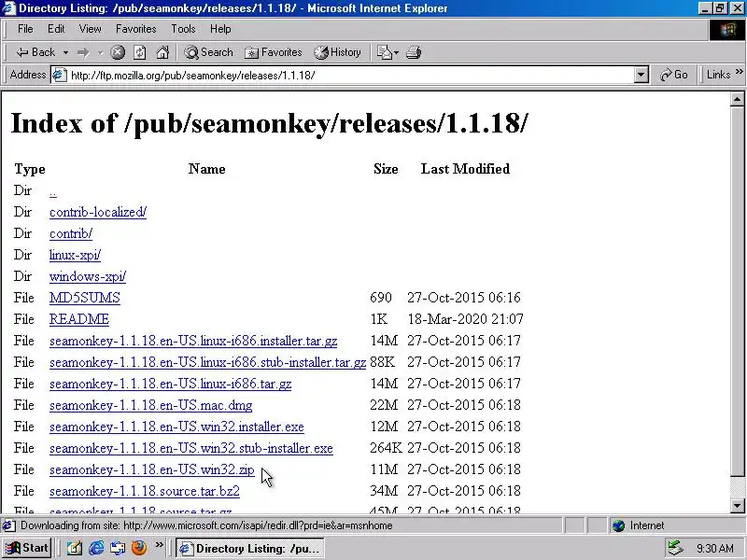This screenshot has height=560, width=747.
Task: Expand the quick launch overflow chevron
Action: 159,545
